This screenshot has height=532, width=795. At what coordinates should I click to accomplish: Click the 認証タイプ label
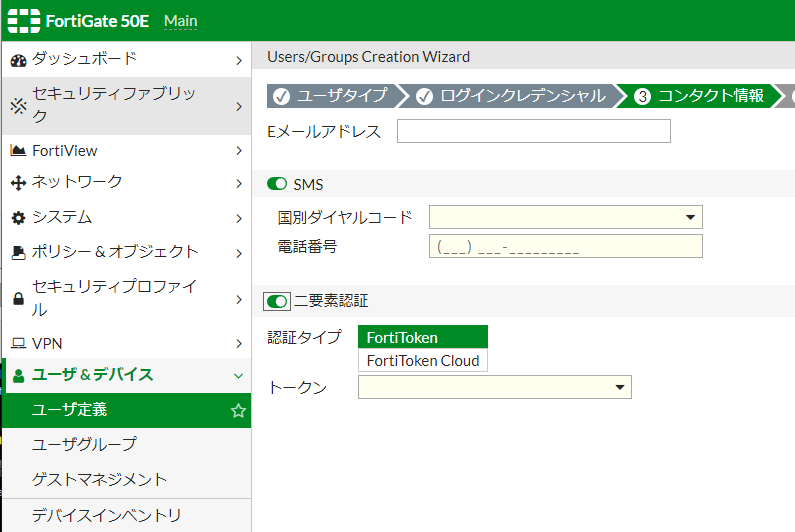[305, 337]
